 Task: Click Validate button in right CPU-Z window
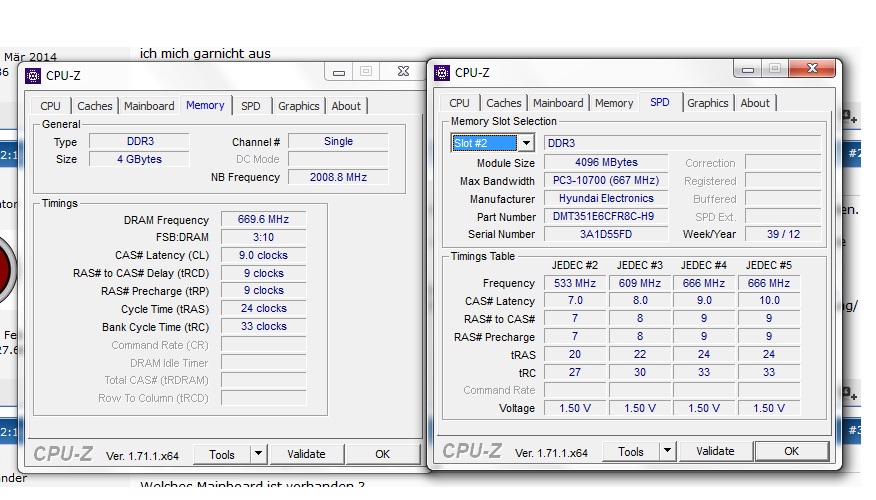click(x=715, y=451)
